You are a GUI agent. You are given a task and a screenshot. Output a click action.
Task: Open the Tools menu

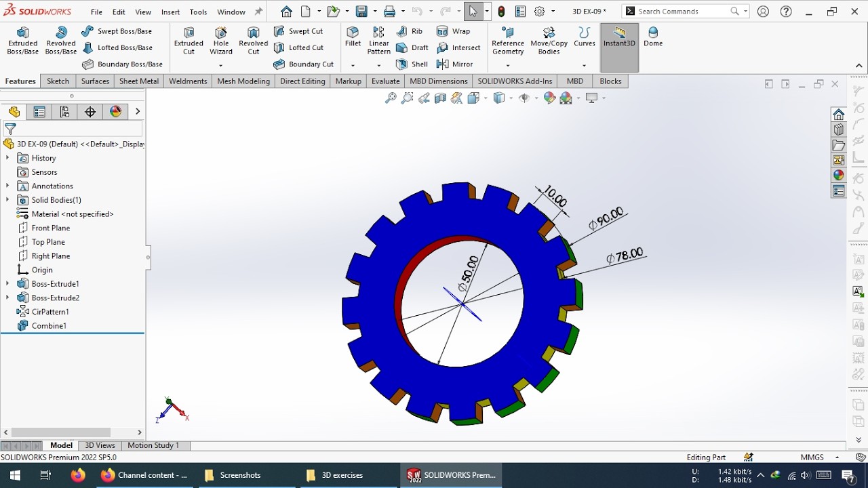[198, 12]
